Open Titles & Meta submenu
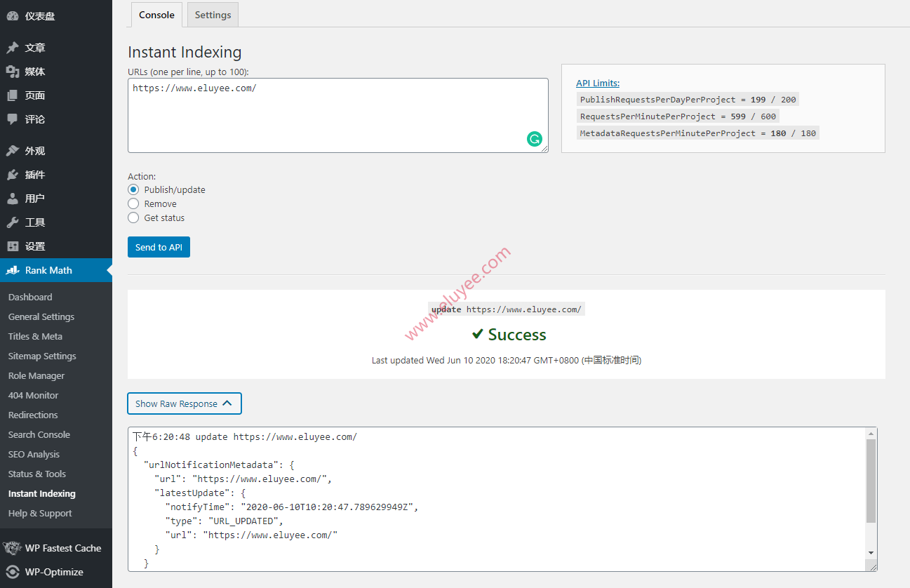 click(35, 336)
